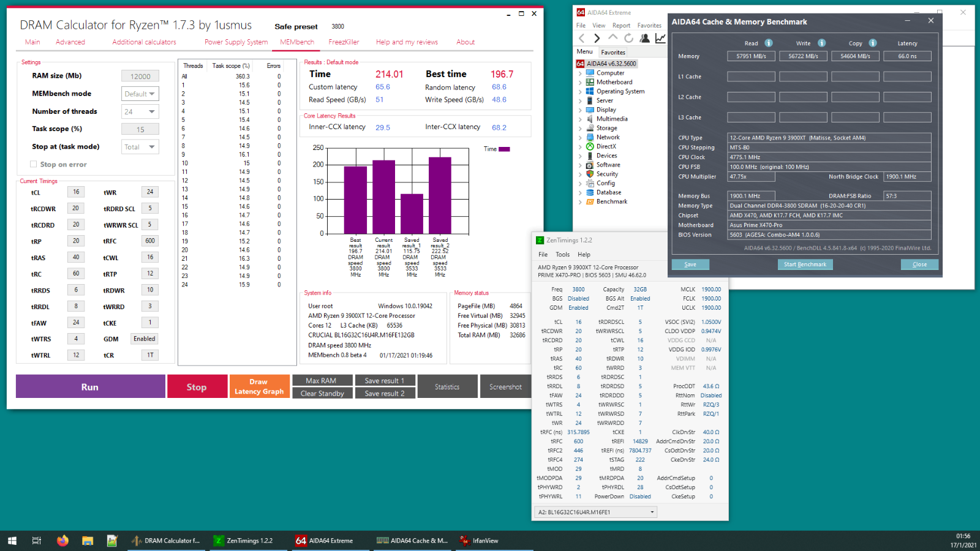Open the MEMbench mode dropdown

click(140, 94)
